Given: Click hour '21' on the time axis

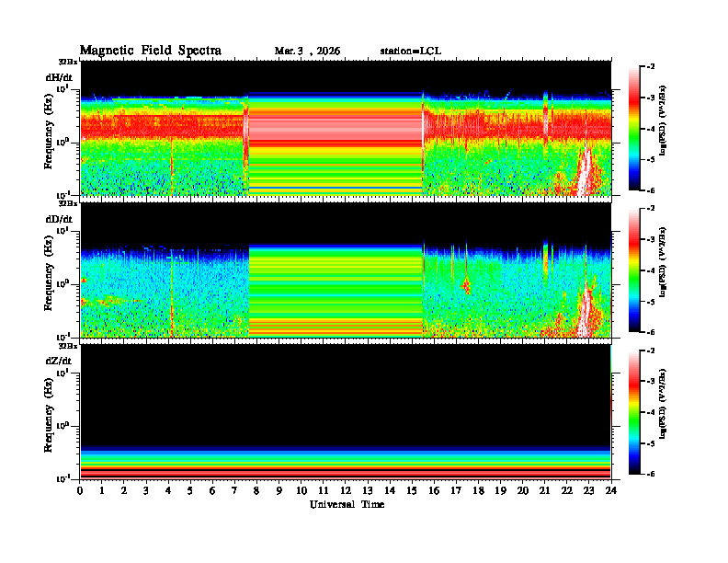Looking at the screenshot, I should point(544,491).
